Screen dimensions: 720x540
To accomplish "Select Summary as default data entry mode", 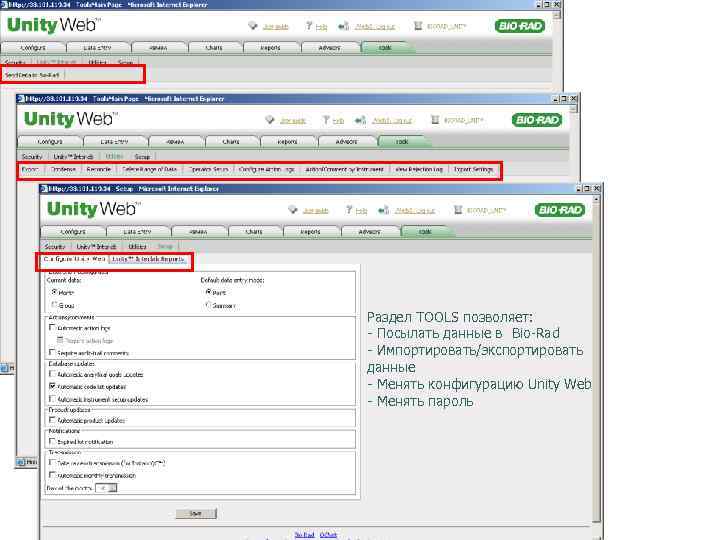I will pyautogui.click(x=208, y=304).
